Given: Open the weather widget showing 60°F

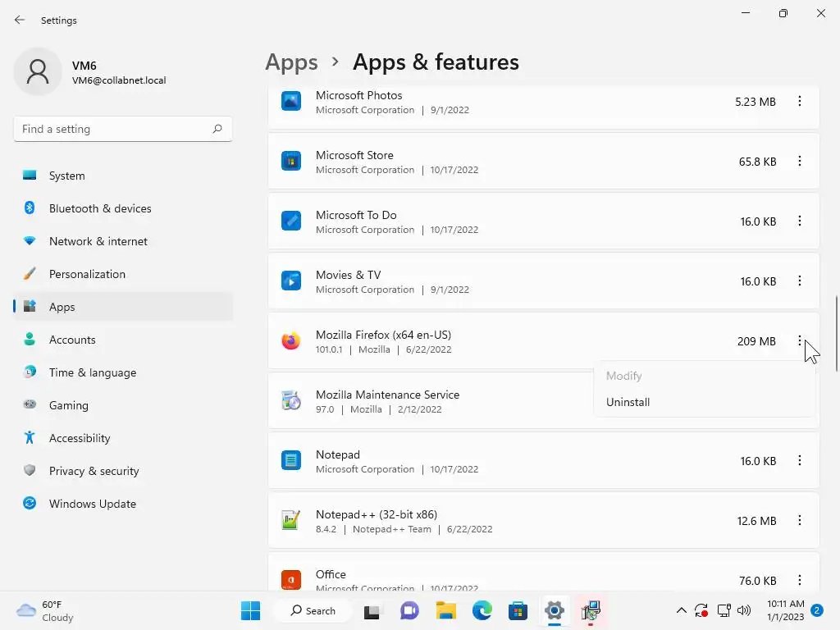Looking at the screenshot, I should coord(45,610).
